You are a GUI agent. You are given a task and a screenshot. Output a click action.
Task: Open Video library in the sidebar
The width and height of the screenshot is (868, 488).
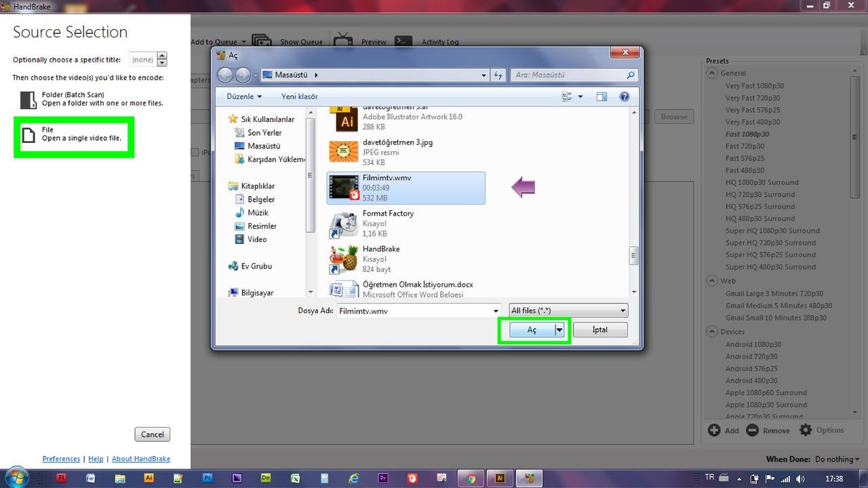[250, 239]
